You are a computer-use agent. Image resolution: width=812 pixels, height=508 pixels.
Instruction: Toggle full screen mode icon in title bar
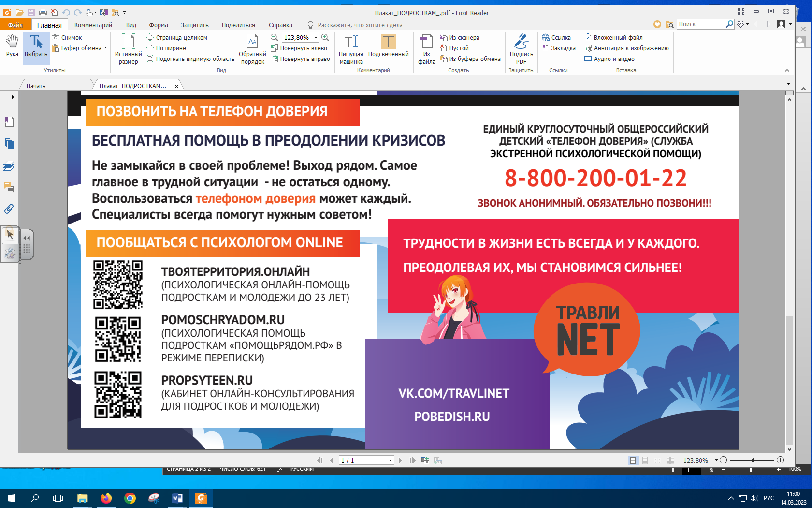[741, 12]
